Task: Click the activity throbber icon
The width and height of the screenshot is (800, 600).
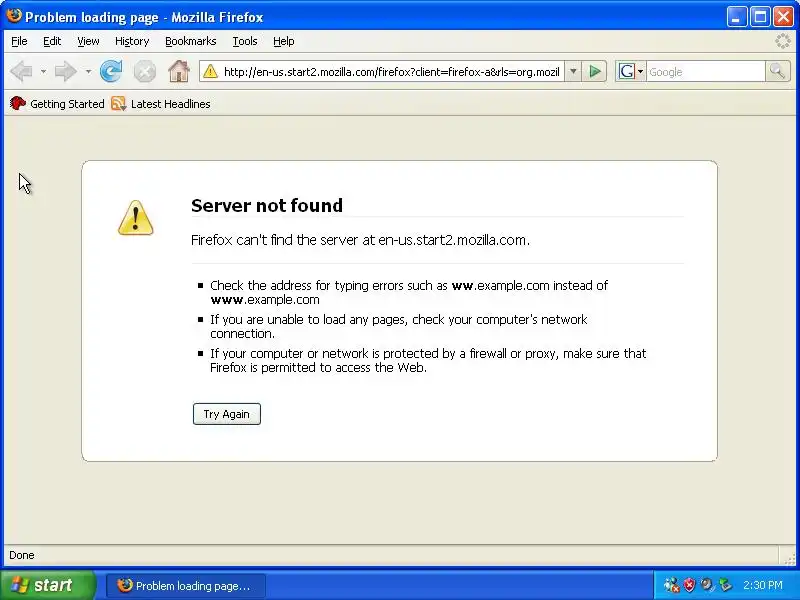Action: click(783, 41)
